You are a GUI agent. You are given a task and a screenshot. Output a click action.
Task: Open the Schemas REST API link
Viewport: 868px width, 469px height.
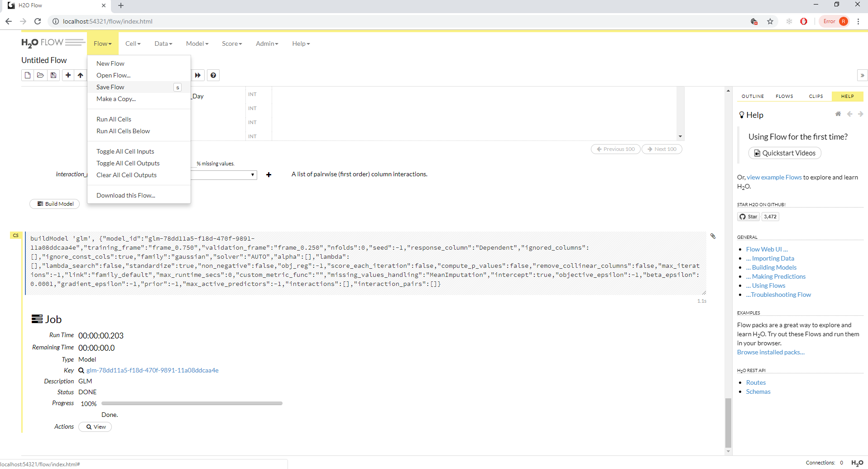758,392
